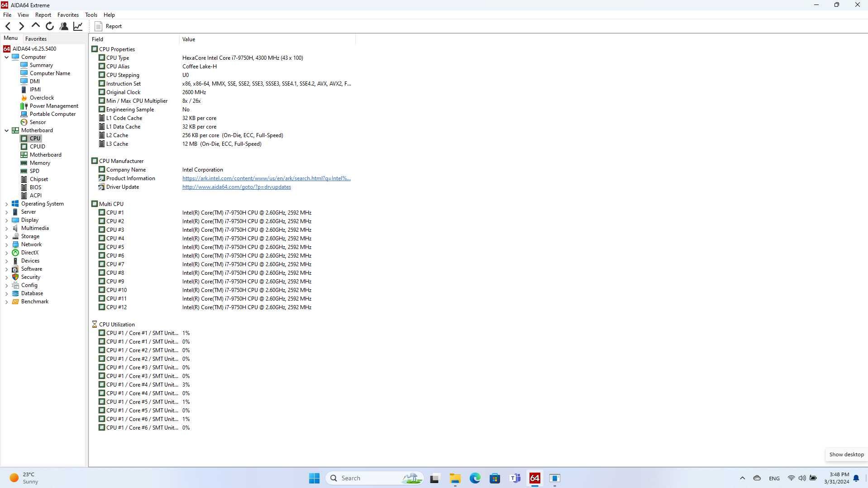The image size is (868, 488).
Task: Open the DMI tree item
Action: [34, 81]
